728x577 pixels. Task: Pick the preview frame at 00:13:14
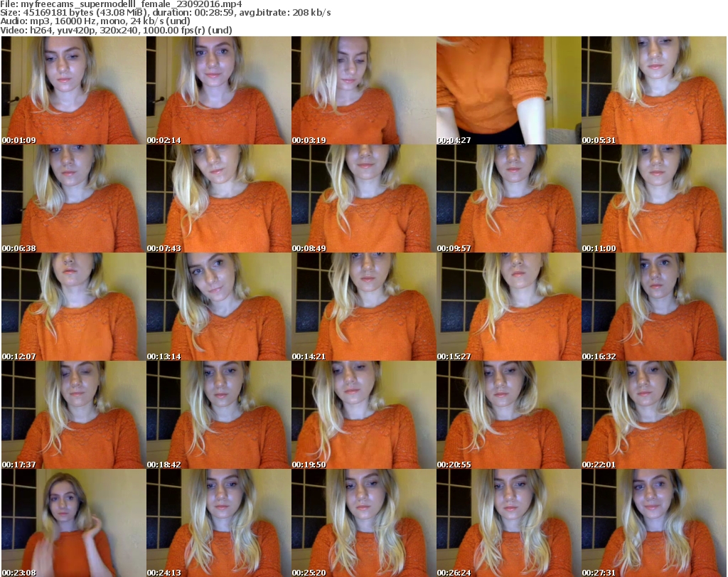point(219,307)
